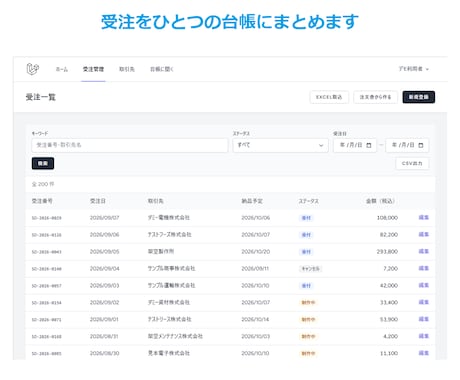460x380 pixels.
Task: Click the 受注日 cell 2026/09/05
Action: coord(104,252)
